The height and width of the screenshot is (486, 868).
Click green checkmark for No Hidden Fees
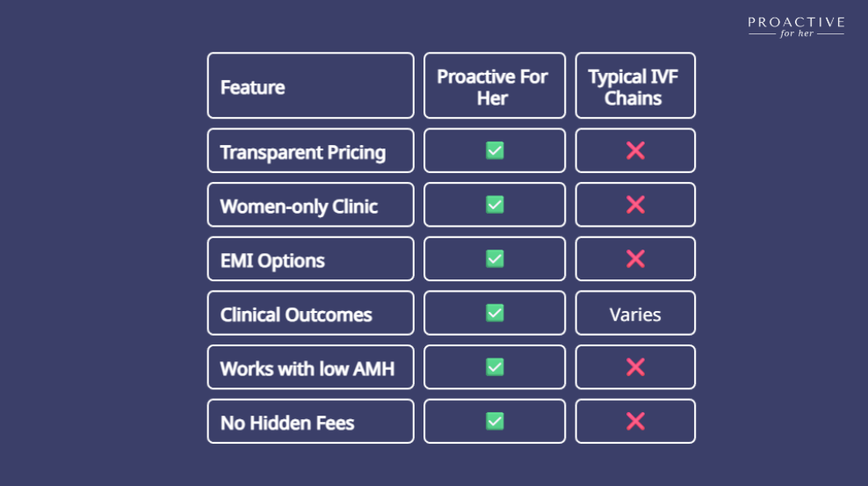[x=495, y=421]
